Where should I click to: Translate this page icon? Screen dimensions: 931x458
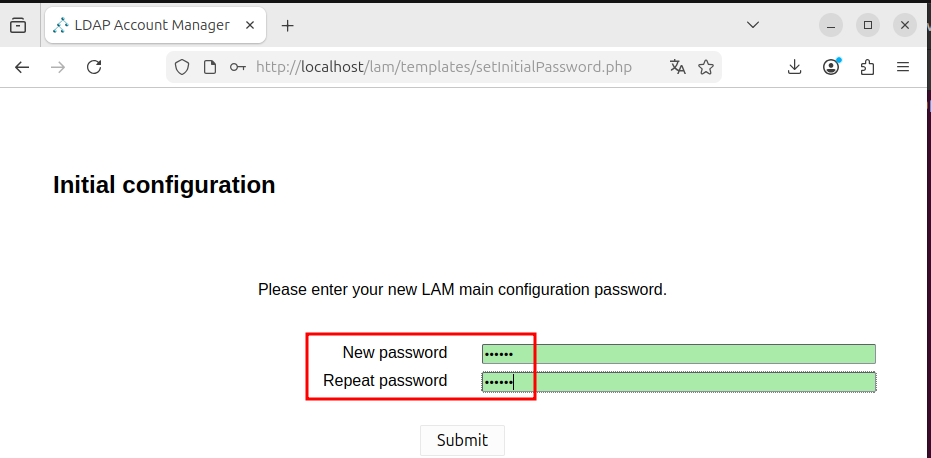678,67
